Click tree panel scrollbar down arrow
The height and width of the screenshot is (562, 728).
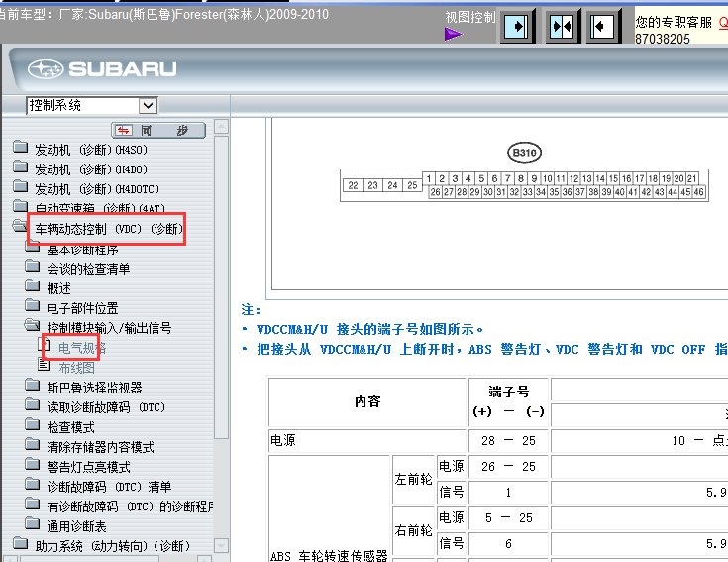pyautogui.click(x=222, y=545)
